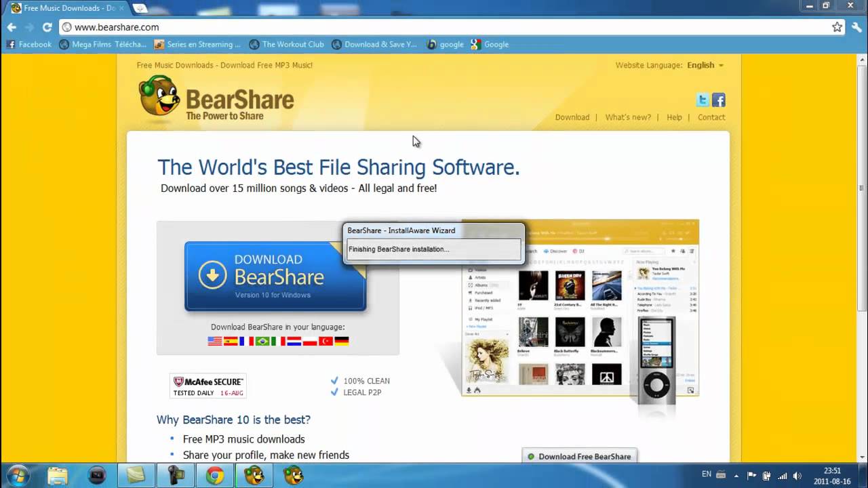The height and width of the screenshot is (488, 868).
Task: Open the Facebook bookmark
Action: pyautogui.click(x=29, y=44)
